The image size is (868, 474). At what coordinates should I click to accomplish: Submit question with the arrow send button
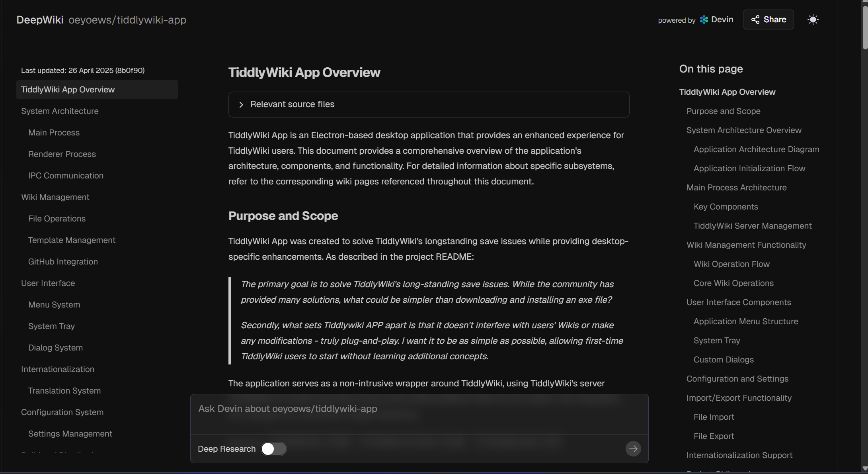633,449
